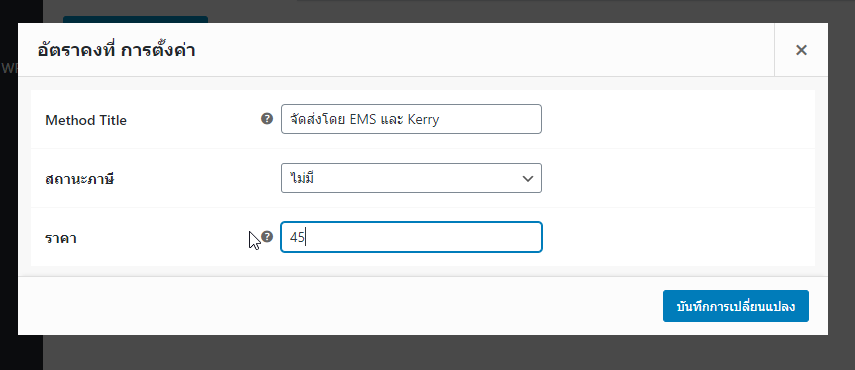
Task: Show help tip beside ราคา field
Action: pos(267,236)
